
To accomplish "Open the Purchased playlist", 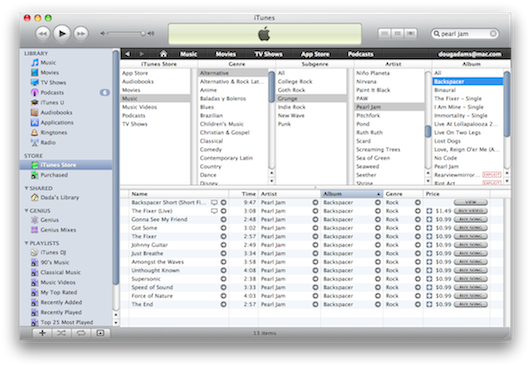I will [54, 175].
